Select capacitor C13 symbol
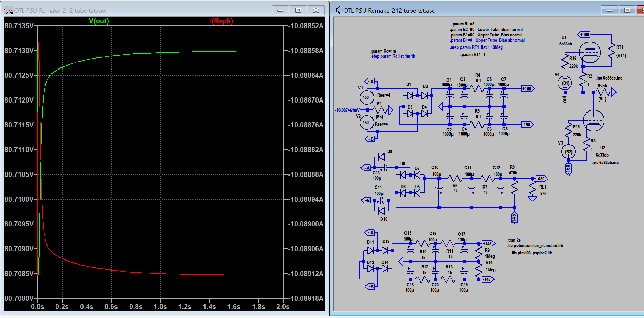Image resolution: width=644 pixels, height=318 pixels. click(x=386, y=168)
